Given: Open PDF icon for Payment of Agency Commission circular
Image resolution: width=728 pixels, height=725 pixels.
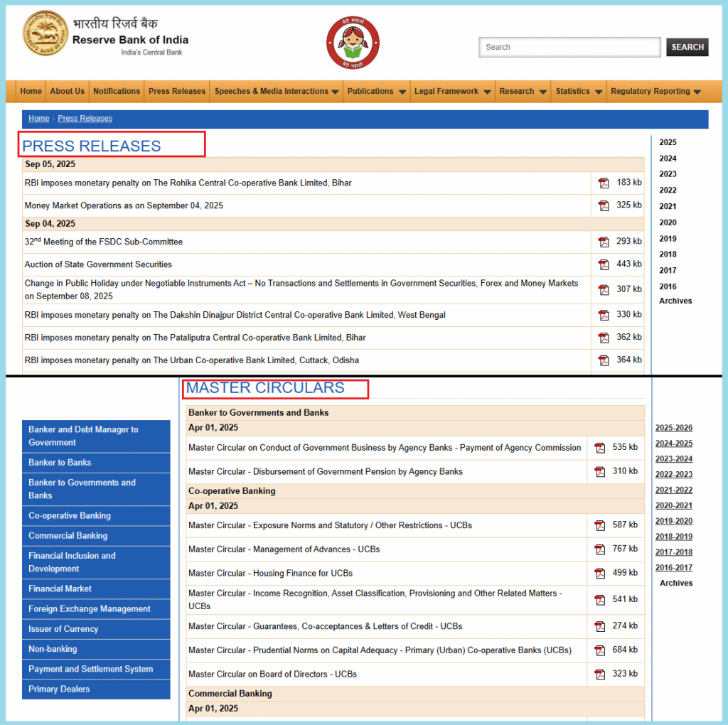Looking at the screenshot, I should click(x=600, y=448).
